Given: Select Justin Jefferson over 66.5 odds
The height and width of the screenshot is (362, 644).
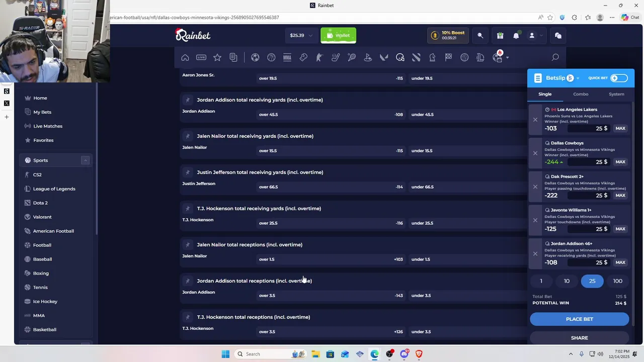Looking at the screenshot, I should click(331, 187).
